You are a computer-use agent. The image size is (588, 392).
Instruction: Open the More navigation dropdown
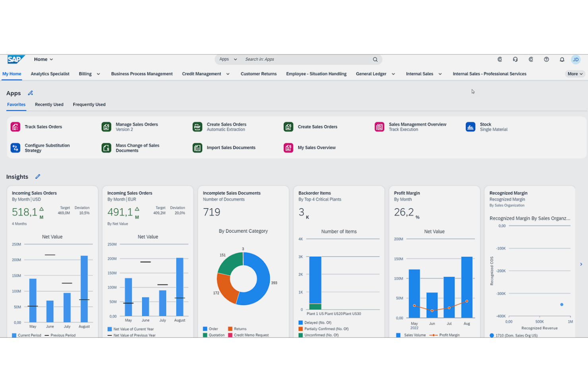click(575, 74)
